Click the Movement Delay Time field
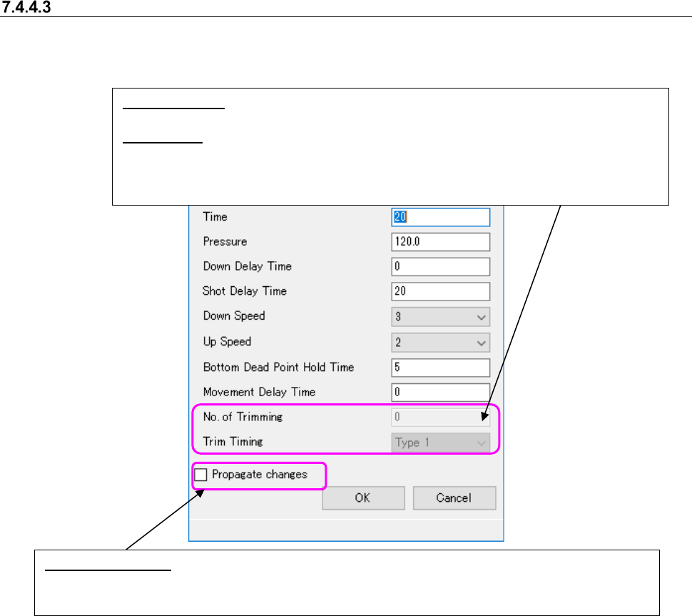 [x=440, y=393]
